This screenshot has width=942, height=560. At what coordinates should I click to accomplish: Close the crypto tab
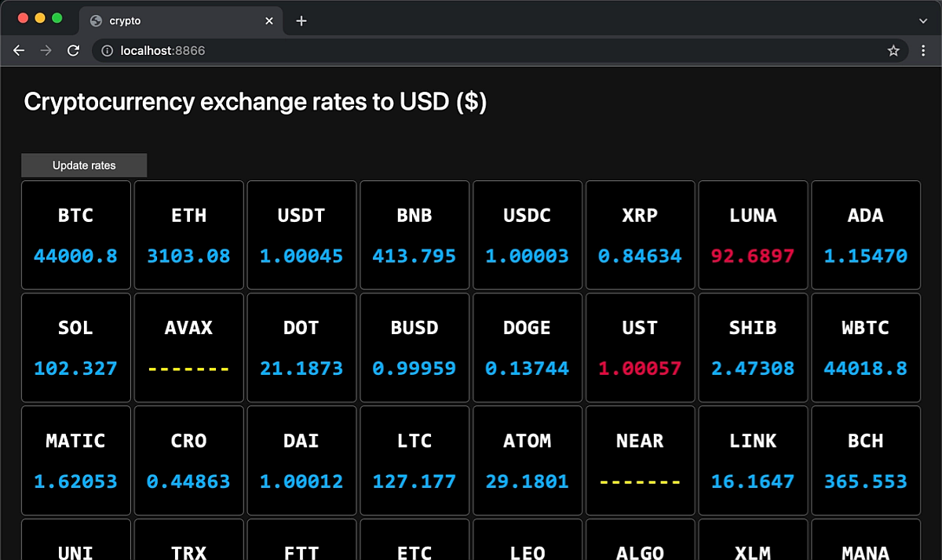point(269,21)
